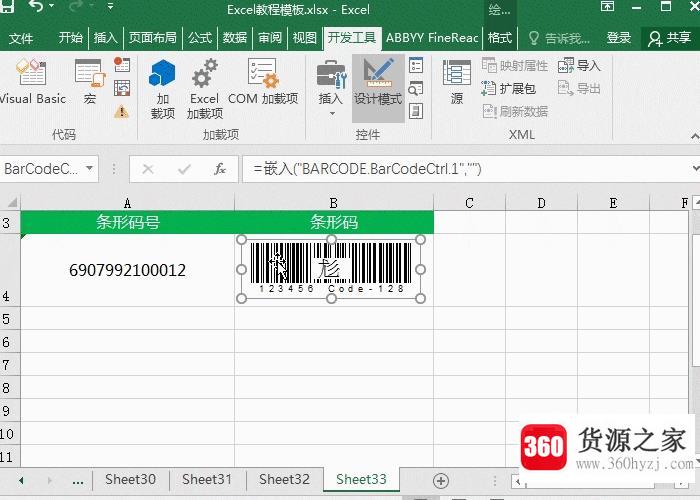Select column A header
Screen dimensions: 700x500
click(x=128, y=203)
